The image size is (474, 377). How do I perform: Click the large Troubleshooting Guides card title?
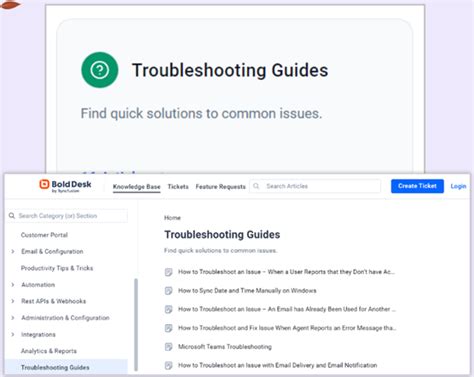tap(230, 70)
